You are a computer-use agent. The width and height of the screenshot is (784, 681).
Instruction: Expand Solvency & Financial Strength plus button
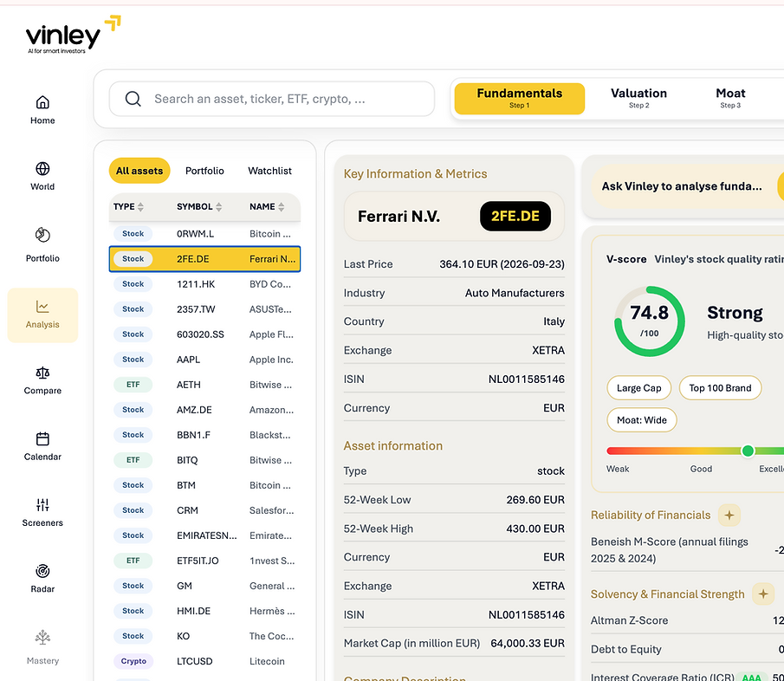763,594
